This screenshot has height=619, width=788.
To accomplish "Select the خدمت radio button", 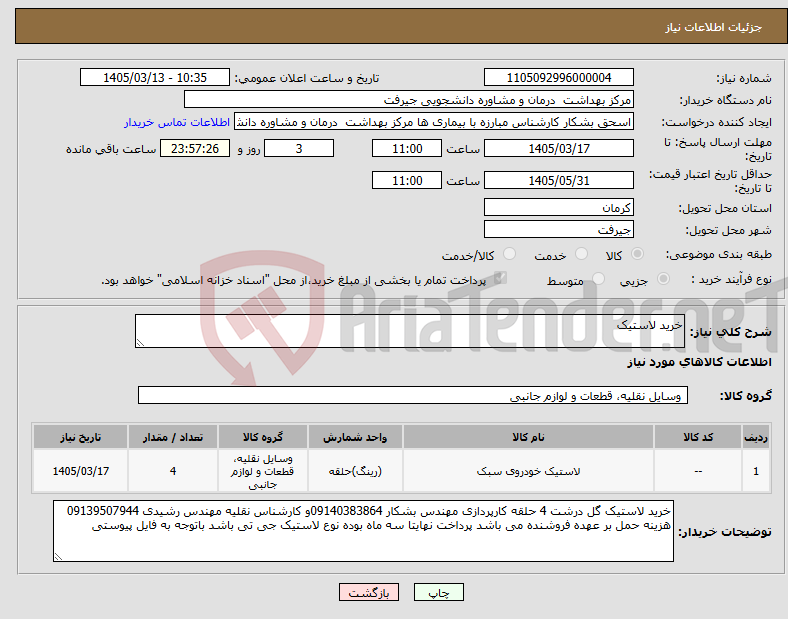I will coord(581,254).
